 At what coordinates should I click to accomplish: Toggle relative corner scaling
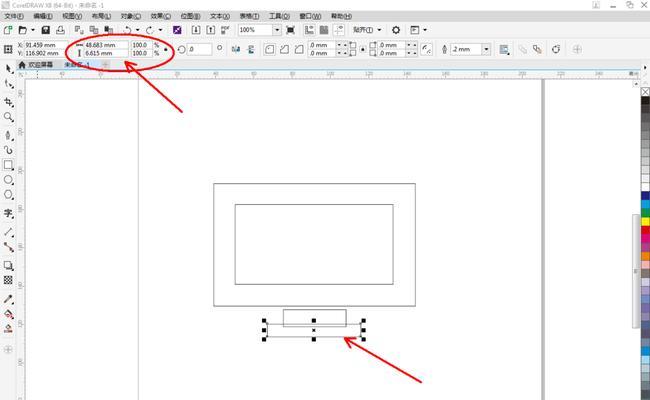[x=427, y=49]
